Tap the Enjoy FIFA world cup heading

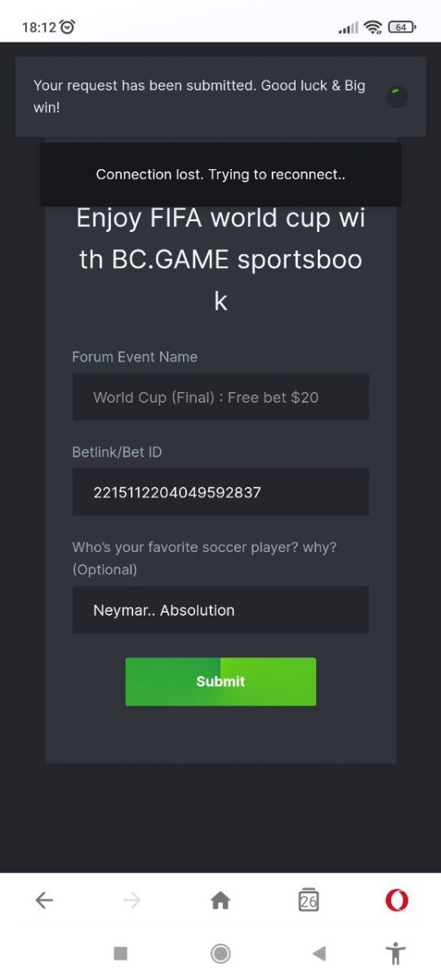220,260
